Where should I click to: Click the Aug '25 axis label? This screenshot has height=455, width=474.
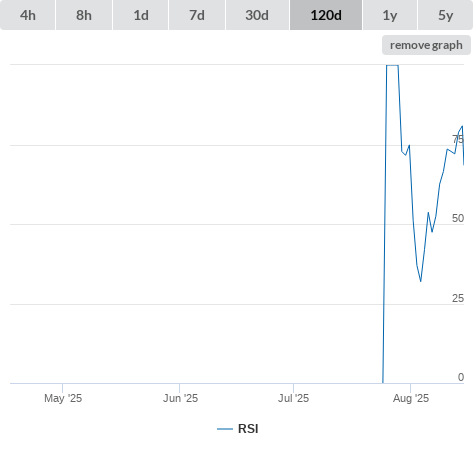(x=411, y=398)
